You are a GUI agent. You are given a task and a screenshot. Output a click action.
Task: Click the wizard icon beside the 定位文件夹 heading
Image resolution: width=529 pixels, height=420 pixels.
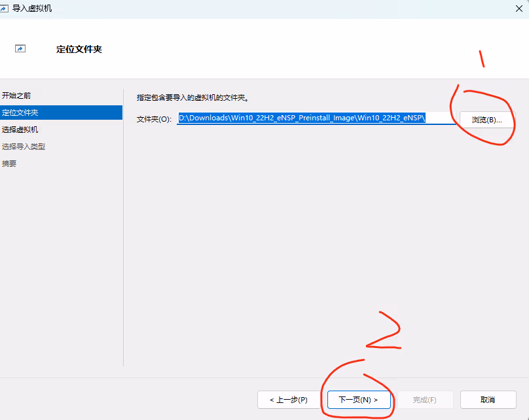tap(20, 49)
